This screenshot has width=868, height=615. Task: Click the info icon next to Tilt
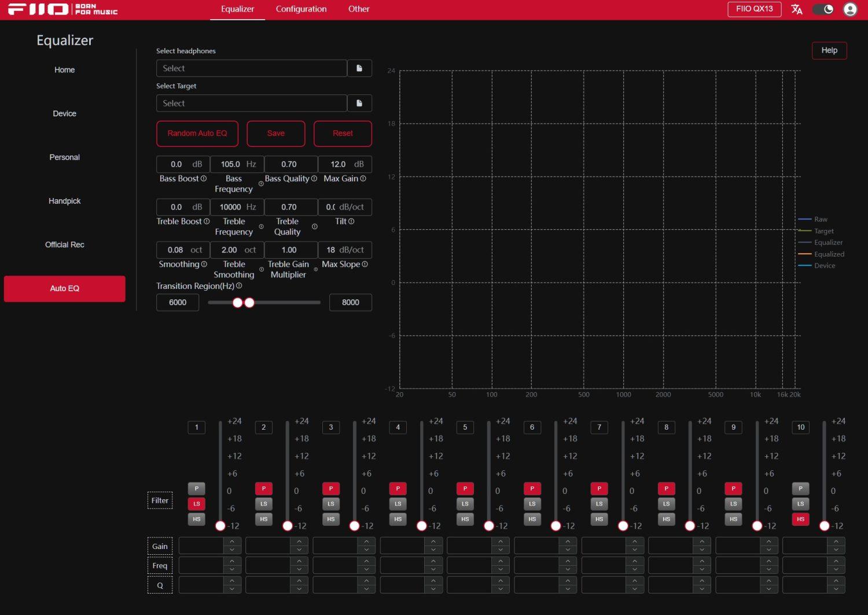pyautogui.click(x=351, y=221)
